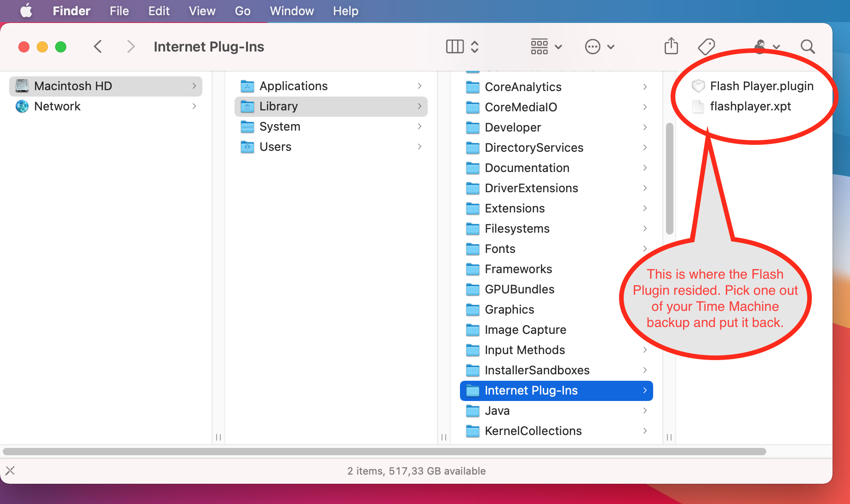Click the horizontal scrollbar at window bottom

(385, 452)
